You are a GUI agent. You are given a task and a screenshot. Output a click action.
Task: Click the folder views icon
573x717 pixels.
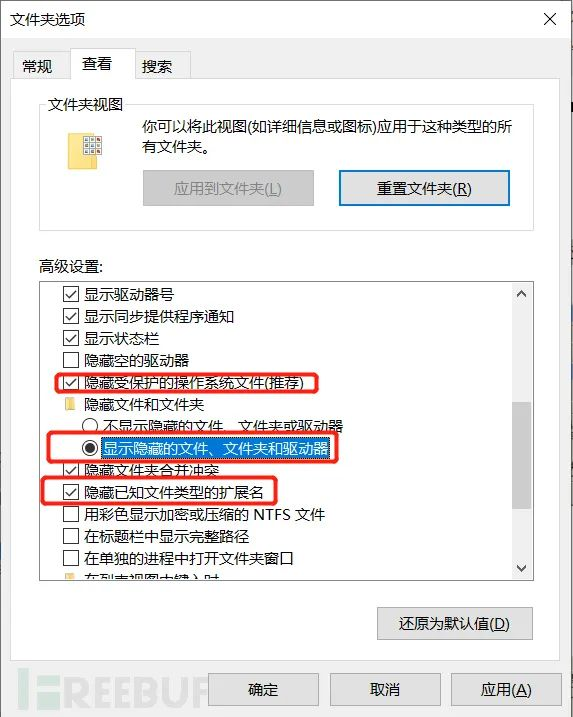click(85, 151)
